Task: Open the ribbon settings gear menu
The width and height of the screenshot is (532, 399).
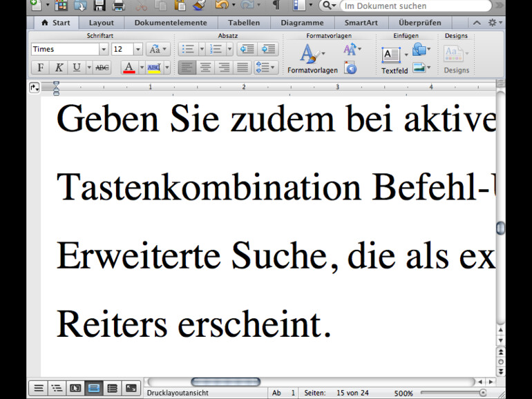Action: [495, 23]
